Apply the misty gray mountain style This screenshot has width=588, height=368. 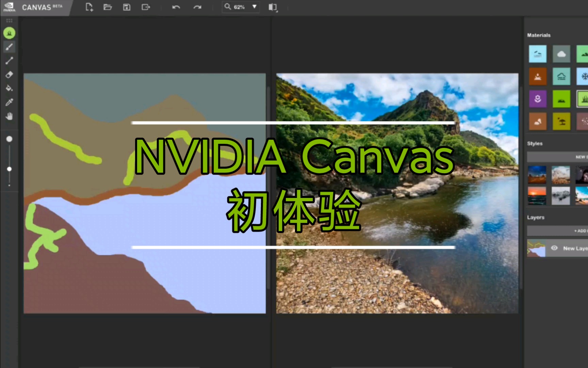[561, 196]
